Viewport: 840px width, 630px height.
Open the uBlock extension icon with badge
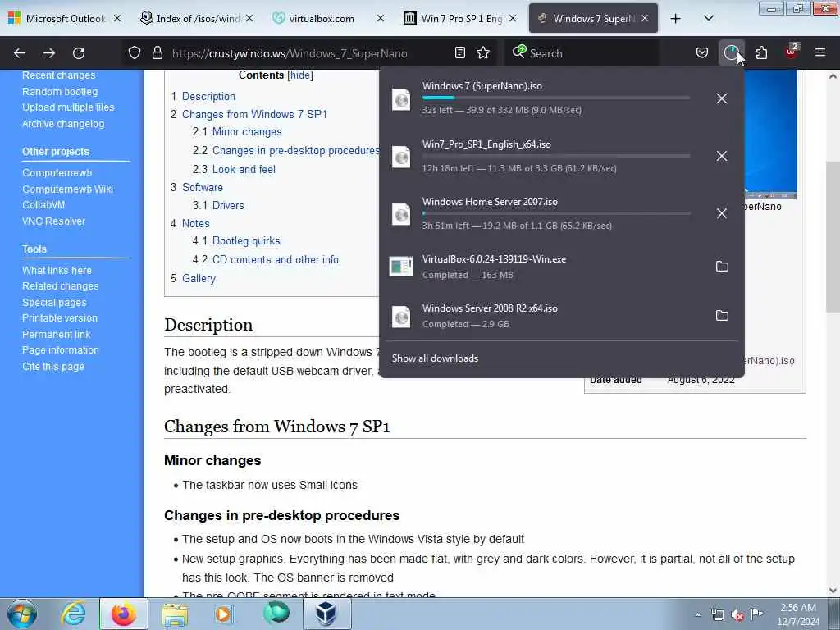click(792, 52)
